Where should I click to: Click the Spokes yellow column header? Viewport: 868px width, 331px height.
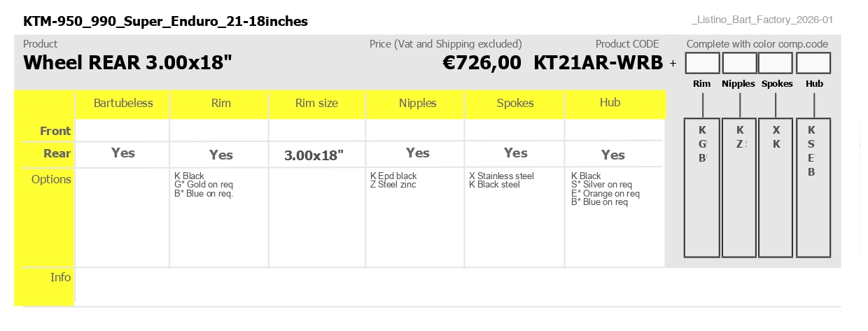coord(515,104)
